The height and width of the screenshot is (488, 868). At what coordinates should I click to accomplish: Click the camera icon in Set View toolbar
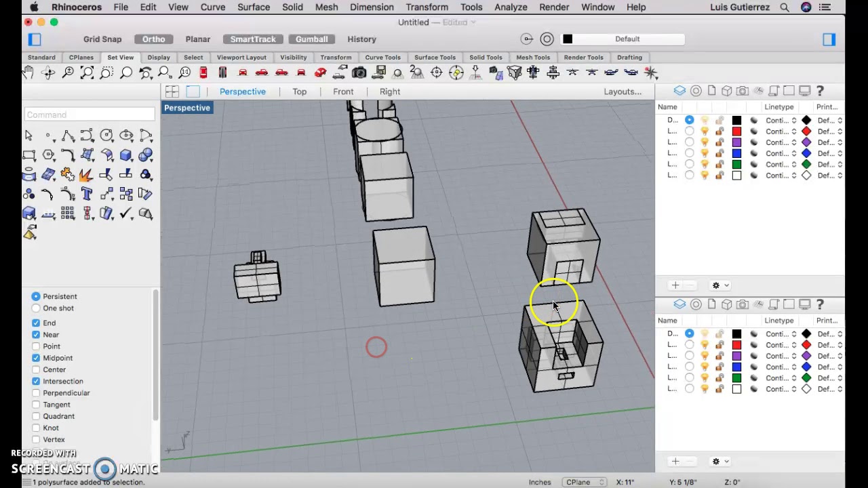tap(359, 73)
